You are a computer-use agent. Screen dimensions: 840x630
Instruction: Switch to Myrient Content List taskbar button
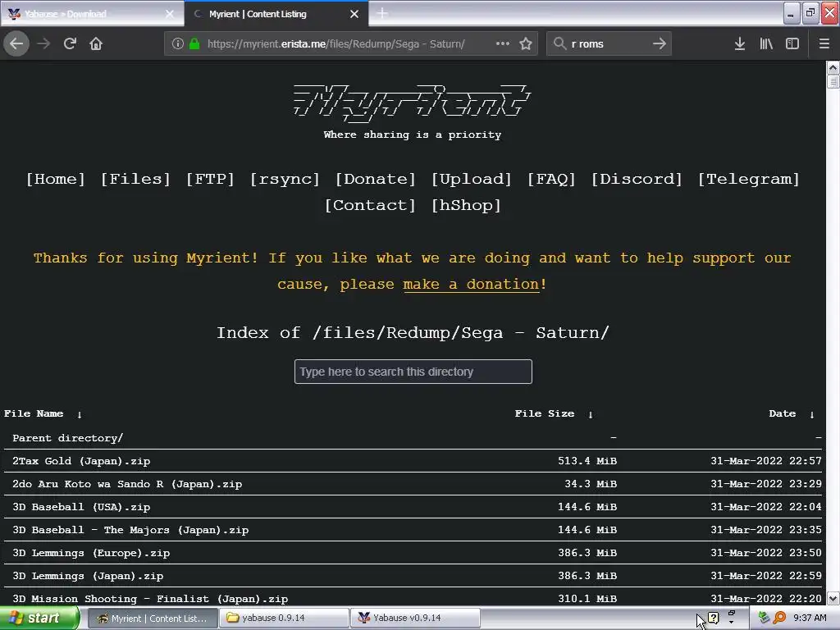pos(152,619)
